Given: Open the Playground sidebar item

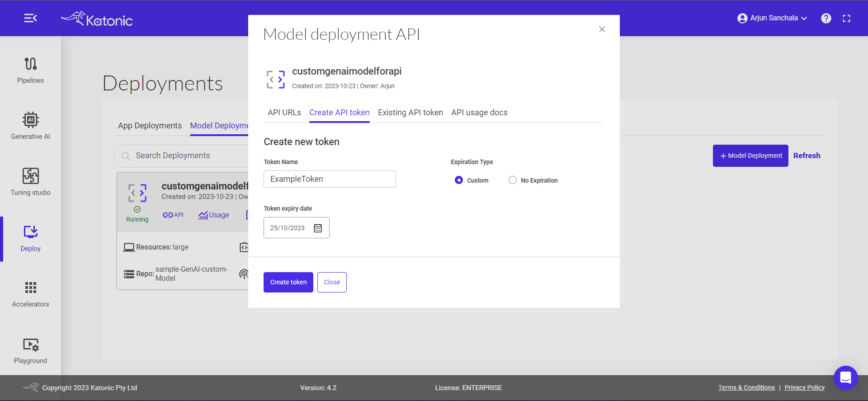Looking at the screenshot, I should [x=30, y=351].
